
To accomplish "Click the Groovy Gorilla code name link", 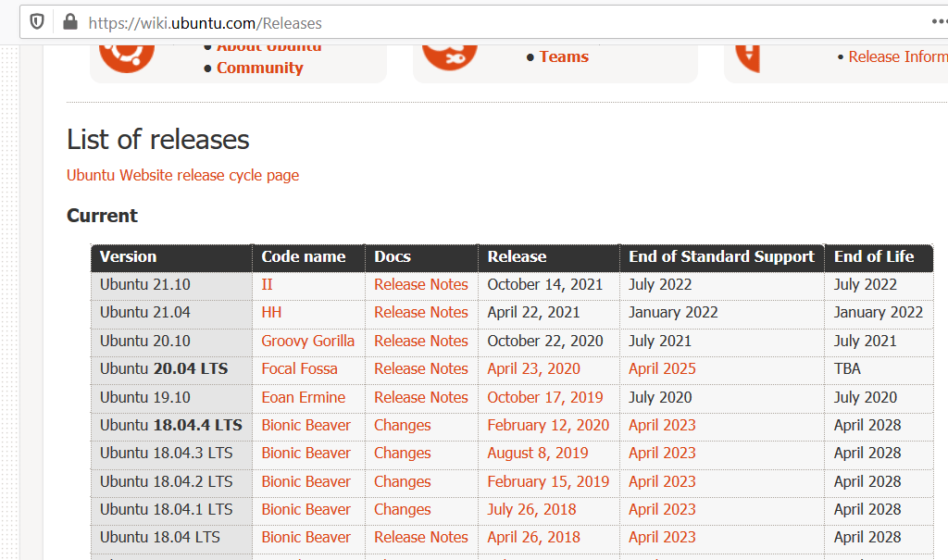I will (x=307, y=341).
